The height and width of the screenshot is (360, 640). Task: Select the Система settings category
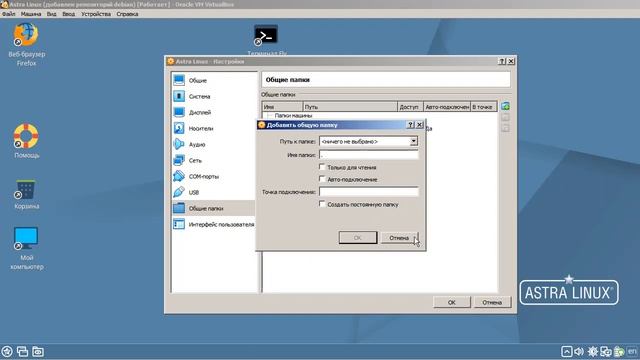213,96
